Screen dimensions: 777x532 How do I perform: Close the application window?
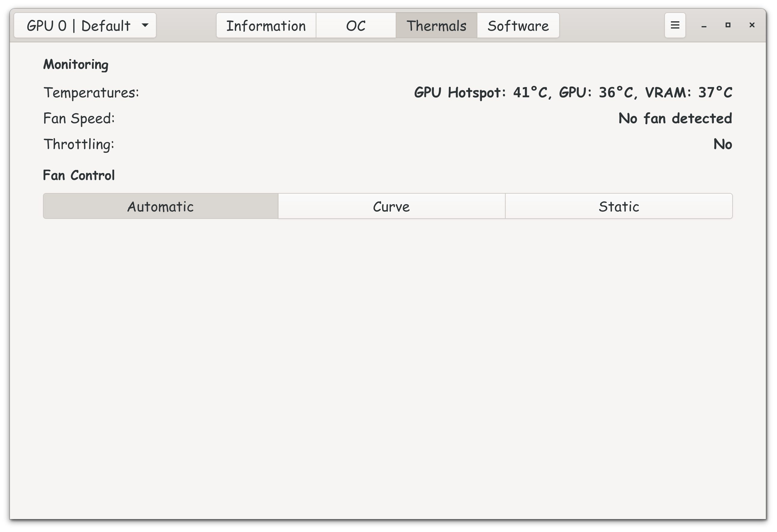click(752, 25)
